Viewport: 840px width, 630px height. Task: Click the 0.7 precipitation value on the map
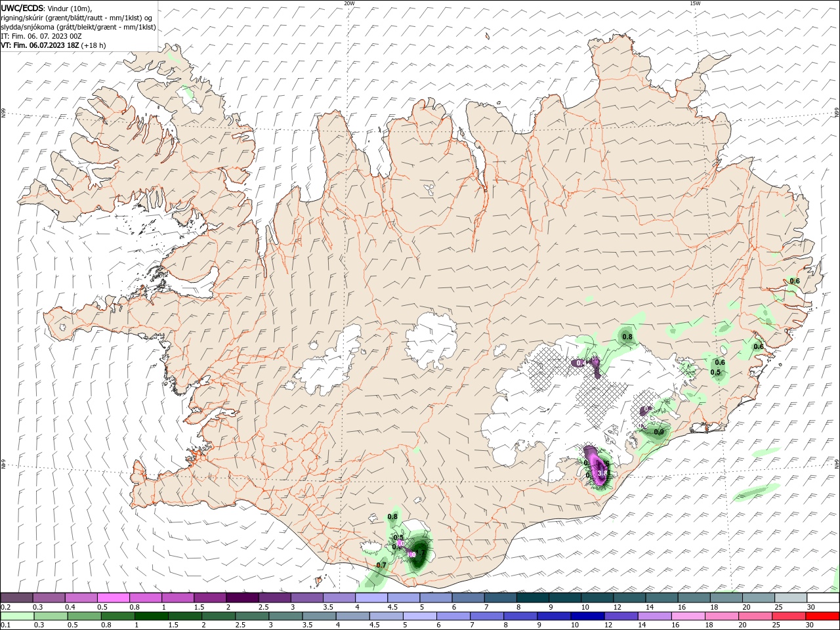click(381, 565)
